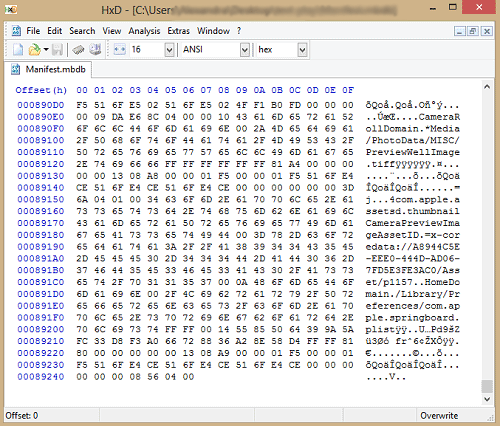Screen dimensions: 500x426
Task: Click the 00 column header
Action: tap(82, 90)
